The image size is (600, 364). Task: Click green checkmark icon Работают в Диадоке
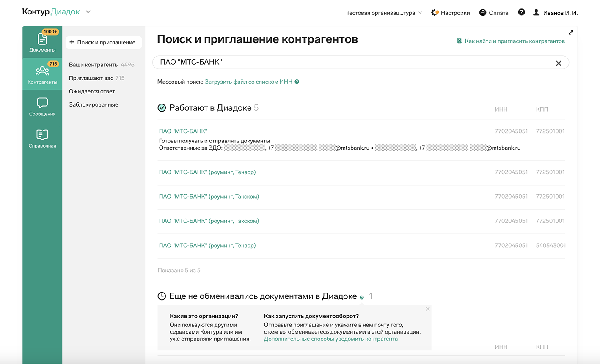162,108
